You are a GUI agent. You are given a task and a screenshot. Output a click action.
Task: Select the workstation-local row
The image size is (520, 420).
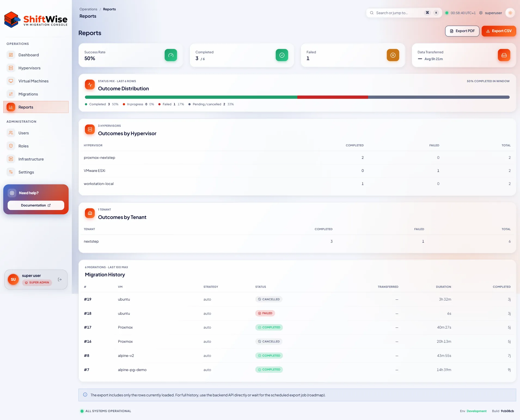tap(297, 184)
